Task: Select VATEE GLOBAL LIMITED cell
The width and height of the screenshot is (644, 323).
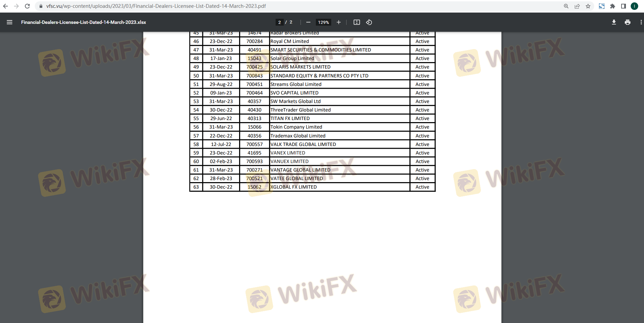Action: click(x=297, y=178)
